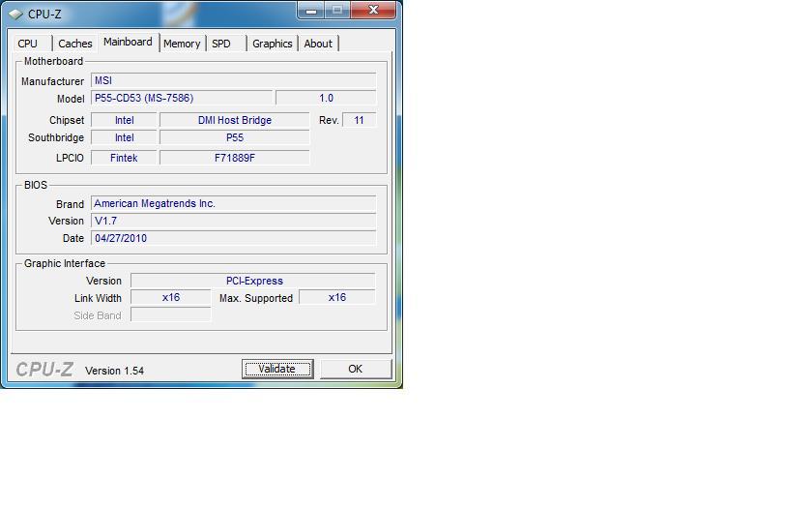
Task: Click the BIOS date 04/27/2010 field
Action: (234, 238)
